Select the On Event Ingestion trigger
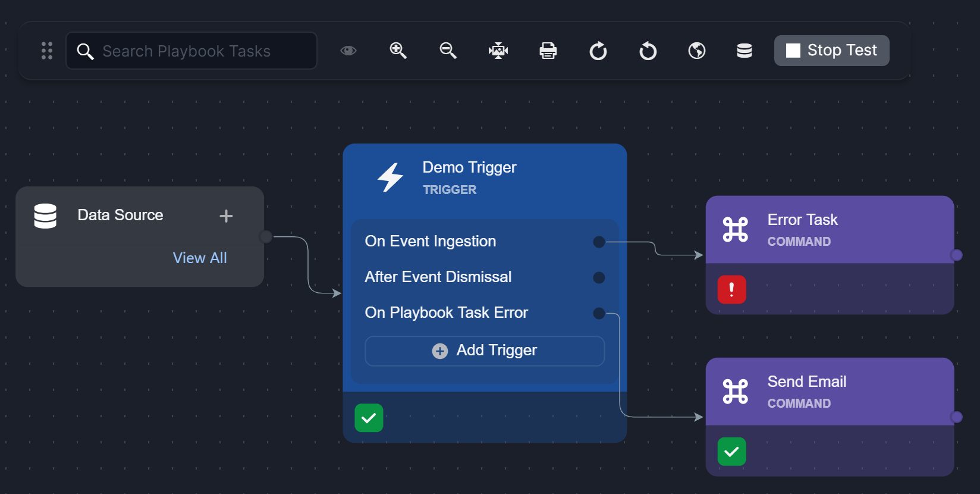Viewport: 980px width, 494px height. tap(431, 241)
